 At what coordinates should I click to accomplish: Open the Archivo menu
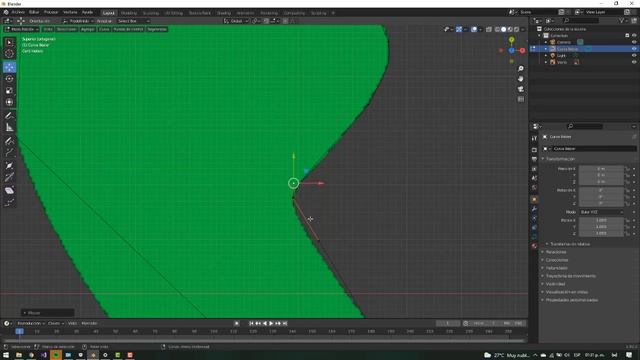coord(18,13)
